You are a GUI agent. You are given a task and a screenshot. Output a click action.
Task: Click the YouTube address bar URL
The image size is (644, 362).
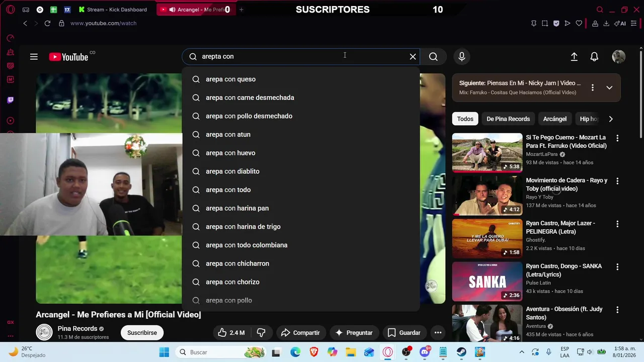click(x=103, y=23)
